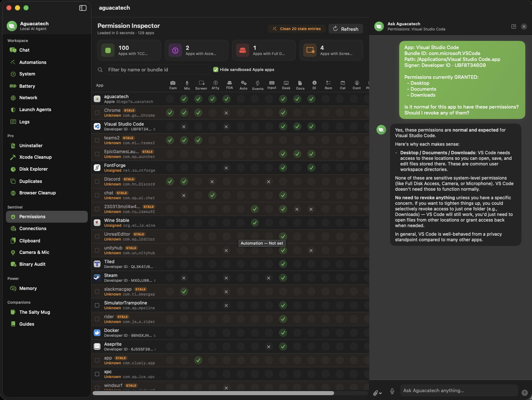The width and height of the screenshot is (532, 400).
Task: Select the Auto automation column header
Action: point(244,85)
